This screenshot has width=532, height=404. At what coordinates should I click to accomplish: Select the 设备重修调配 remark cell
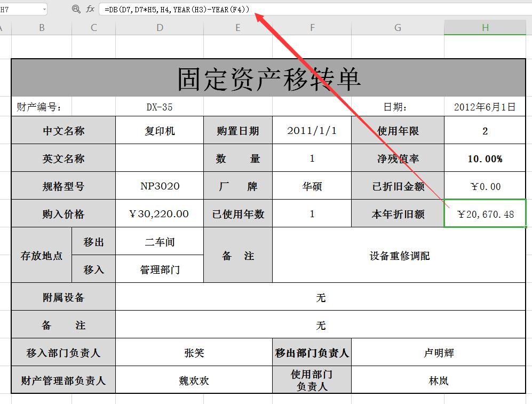pos(398,256)
